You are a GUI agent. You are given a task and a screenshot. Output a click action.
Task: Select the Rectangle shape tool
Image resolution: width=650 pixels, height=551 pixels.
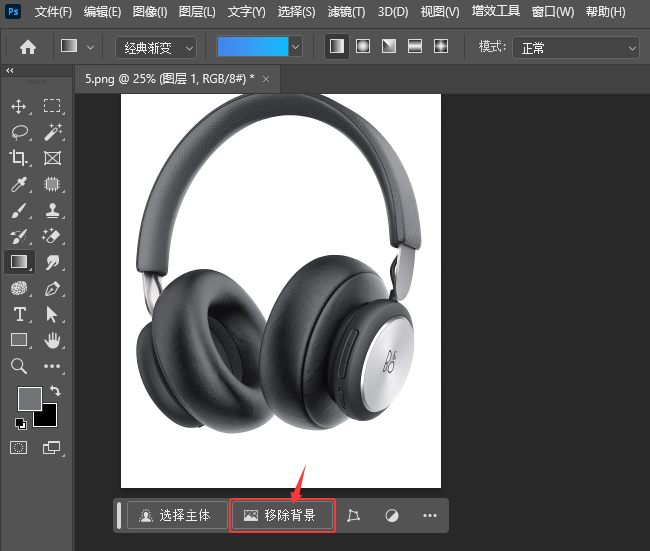(19, 340)
